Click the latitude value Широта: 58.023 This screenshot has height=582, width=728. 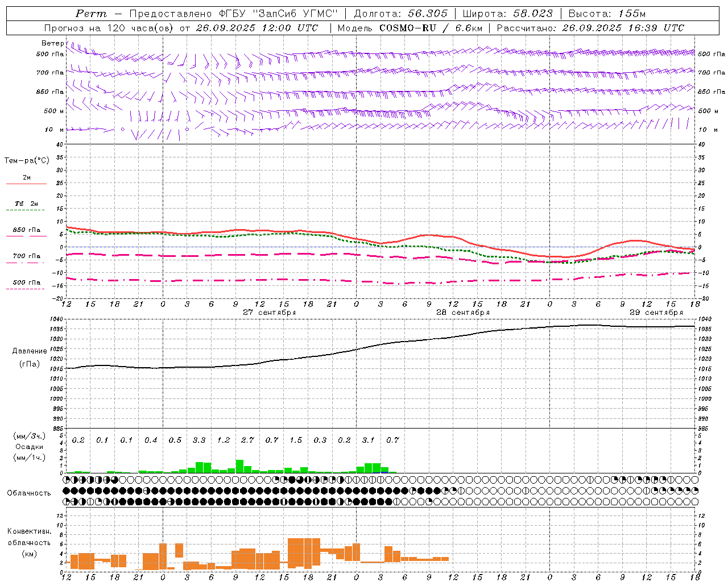[x=507, y=14]
